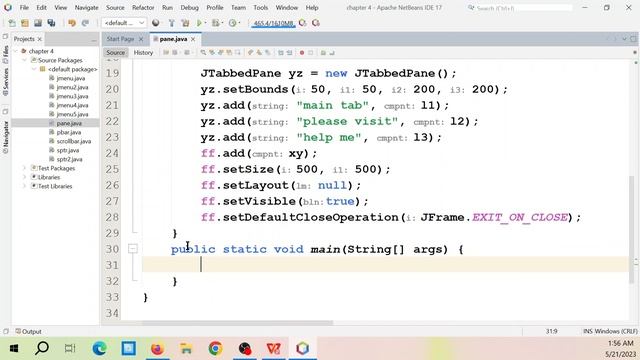Collapse the chapter 4 project node
Image resolution: width=640 pixels, height=360 pixels.
[16, 51]
